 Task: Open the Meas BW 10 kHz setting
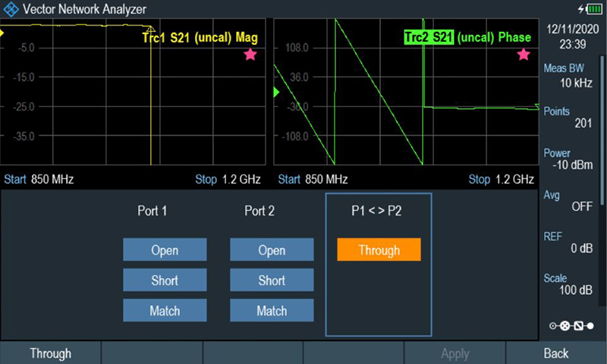point(571,76)
